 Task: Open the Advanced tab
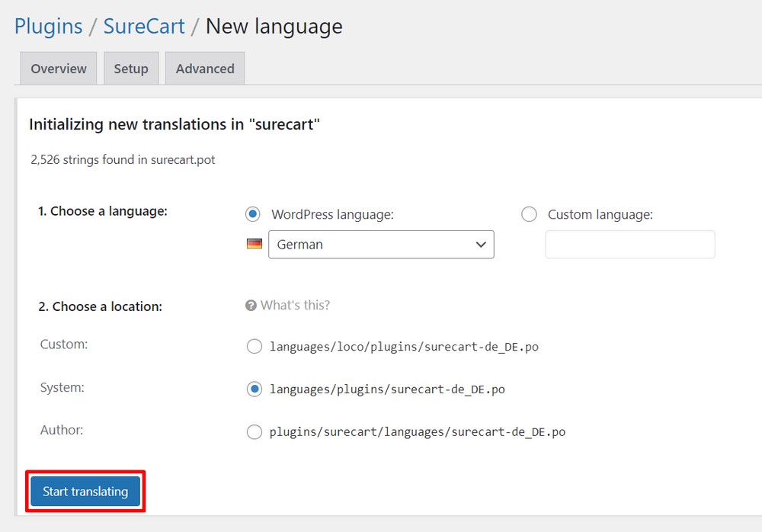[x=204, y=68]
